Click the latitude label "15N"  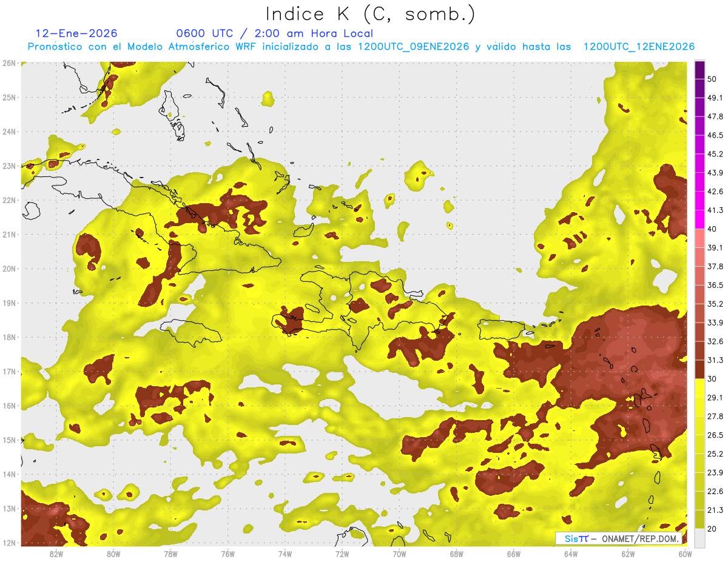pyautogui.click(x=8, y=440)
